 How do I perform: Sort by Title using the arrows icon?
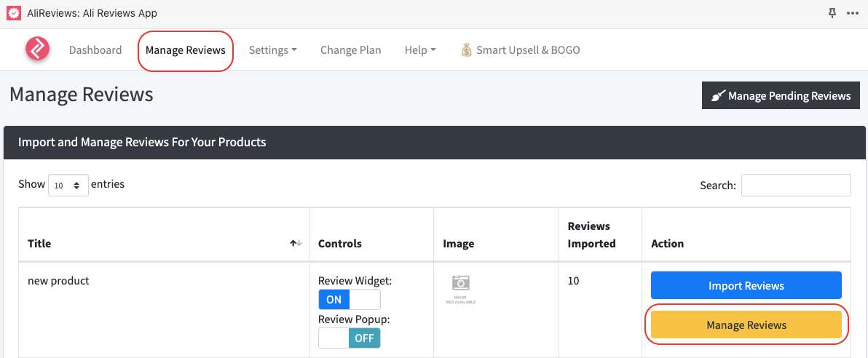coord(296,243)
